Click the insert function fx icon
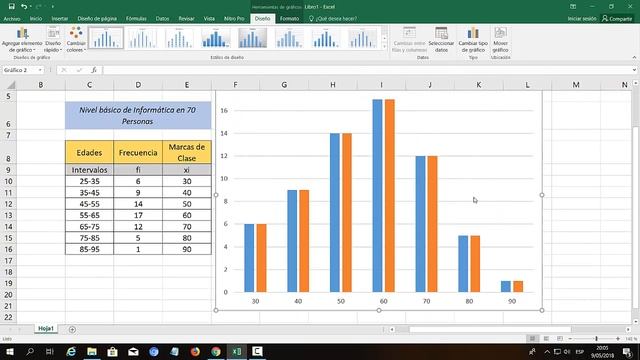This screenshot has width=640, height=360. click(x=94, y=70)
